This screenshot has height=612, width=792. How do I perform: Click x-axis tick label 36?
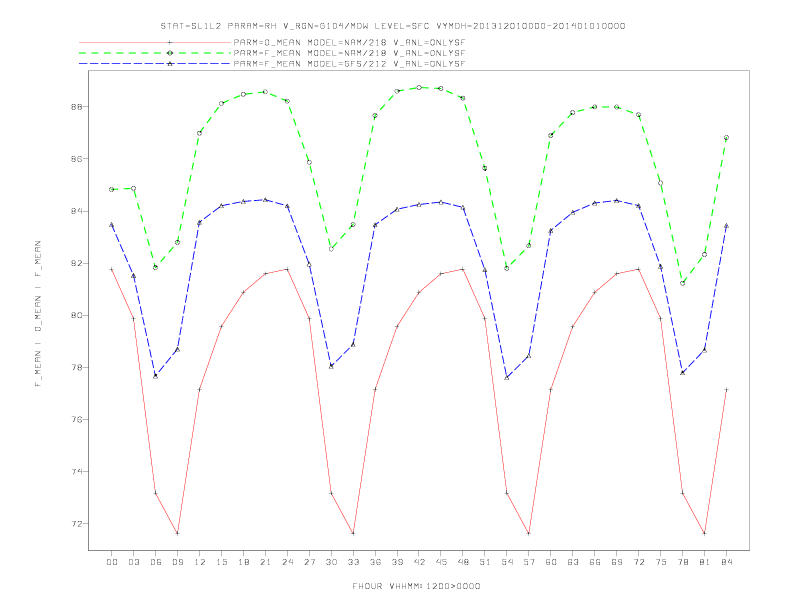click(x=375, y=562)
